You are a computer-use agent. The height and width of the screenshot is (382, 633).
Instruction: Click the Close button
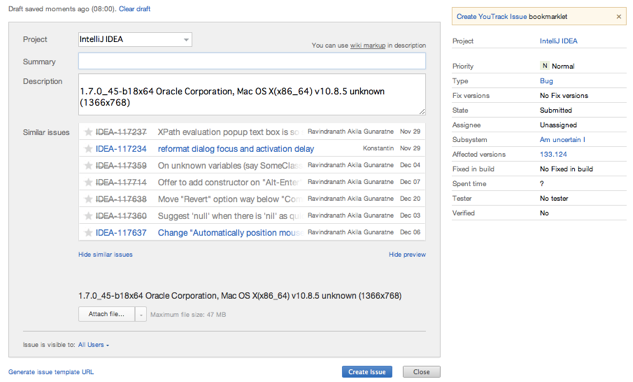[421, 372]
